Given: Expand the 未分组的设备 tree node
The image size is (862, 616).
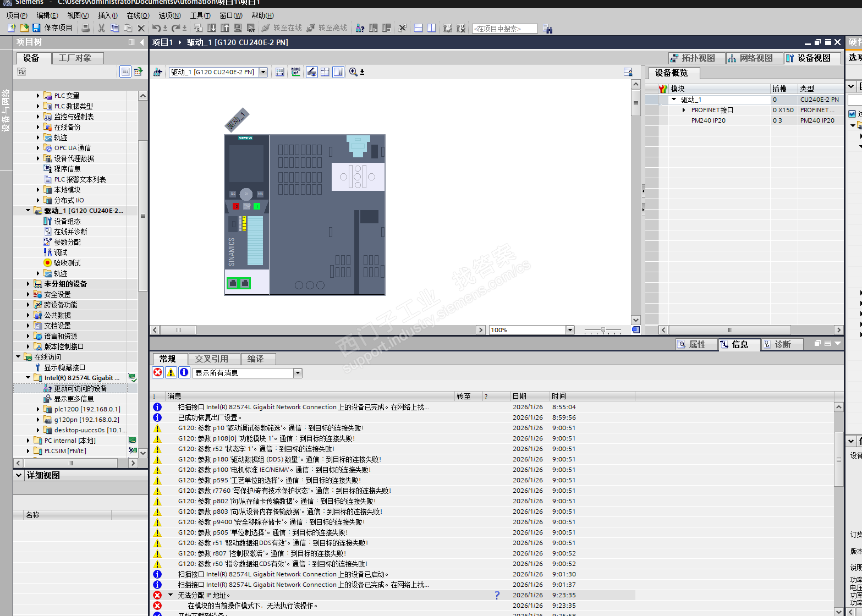Looking at the screenshot, I should coord(28,284).
